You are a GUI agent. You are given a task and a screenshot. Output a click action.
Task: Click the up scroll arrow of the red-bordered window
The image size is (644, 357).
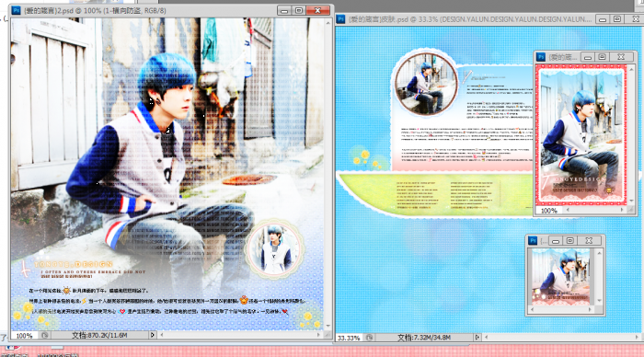pyautogui.click(x=632, y=69)
